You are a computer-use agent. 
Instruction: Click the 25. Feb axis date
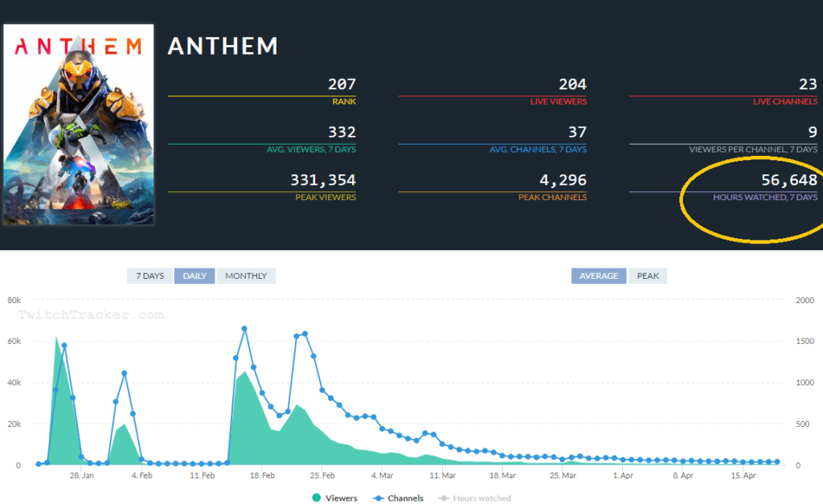tap(322, 475)
